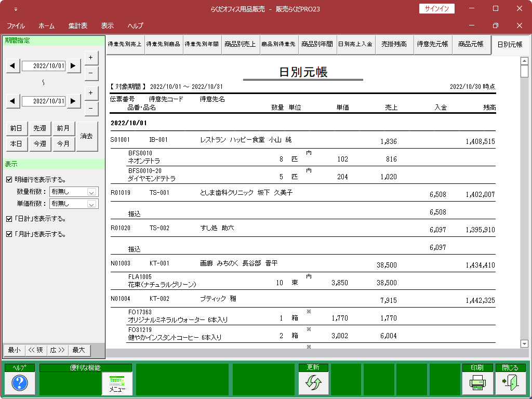Click the start date field 2022/10/01
Image resolution: width=532 pixels, height=399 pixels.
[x=44, y=66]
